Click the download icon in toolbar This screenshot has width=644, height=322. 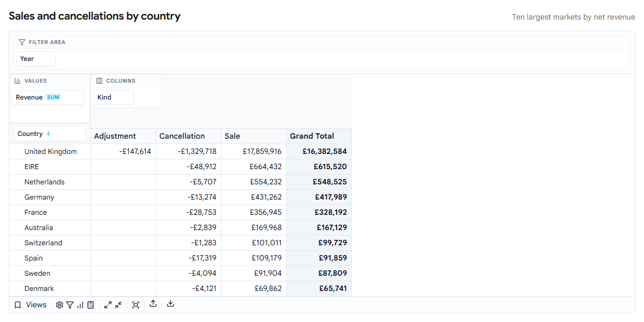[171, 304]
